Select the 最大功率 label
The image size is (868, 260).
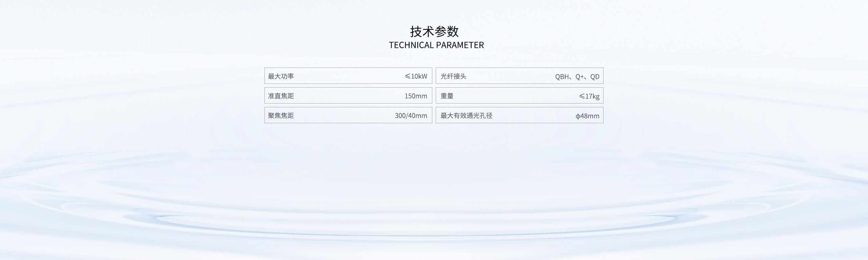(x=281, y=76)
